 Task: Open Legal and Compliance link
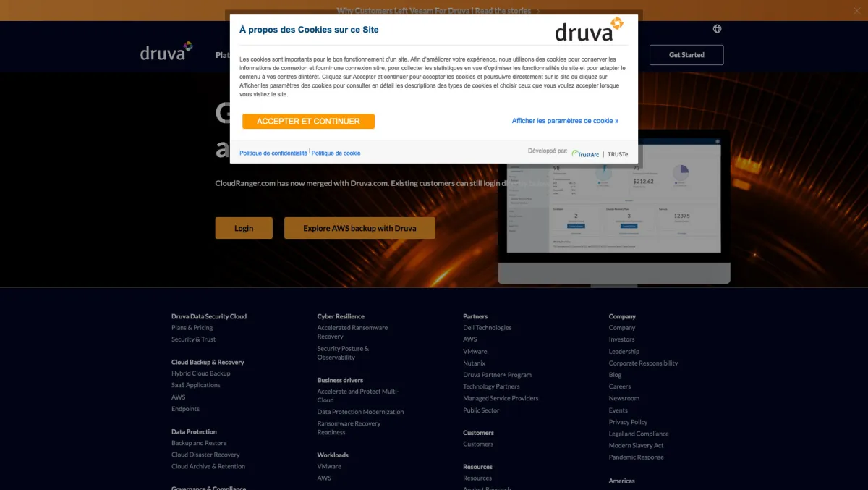point(639,434)
